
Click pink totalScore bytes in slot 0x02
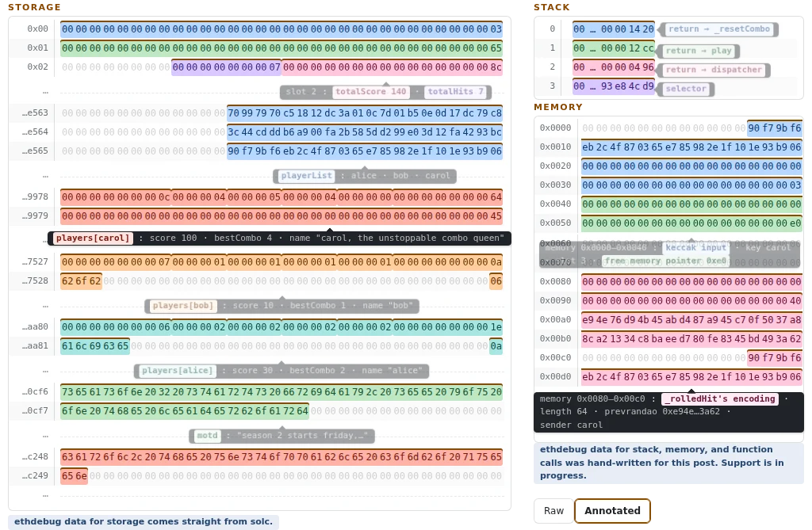392,67
